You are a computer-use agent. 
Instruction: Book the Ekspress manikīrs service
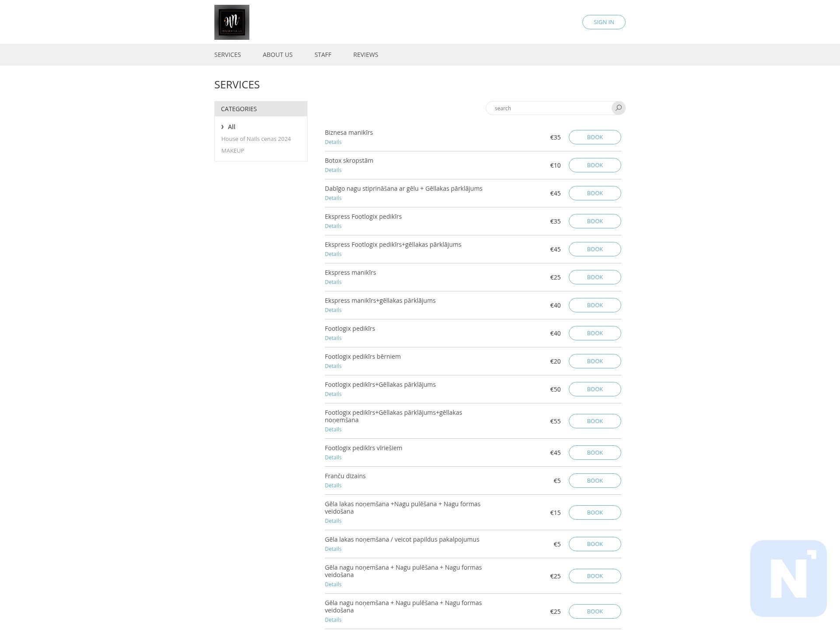[x=595, y=277]
